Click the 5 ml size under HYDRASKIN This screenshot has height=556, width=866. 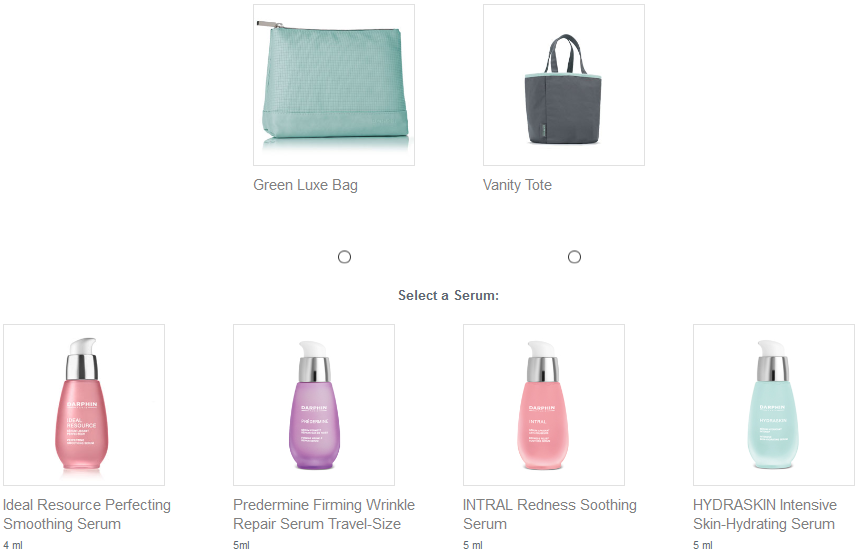tap(703, 545)
